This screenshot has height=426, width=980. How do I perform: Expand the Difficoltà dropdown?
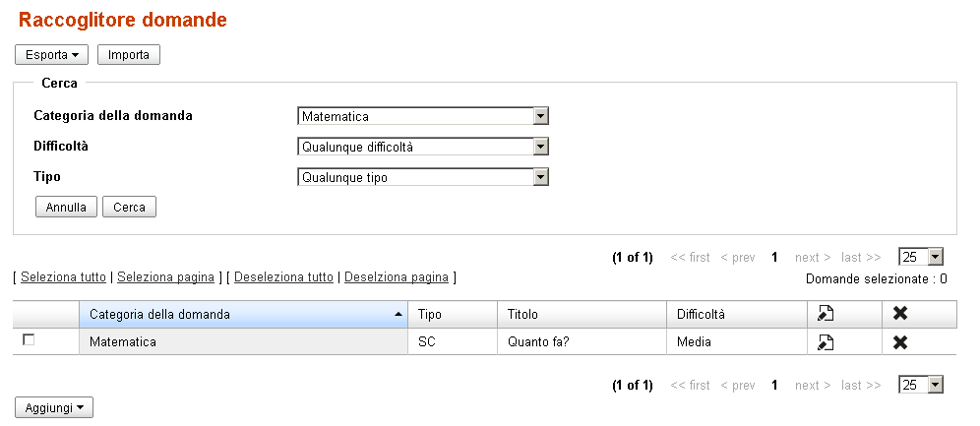(540, 148)
